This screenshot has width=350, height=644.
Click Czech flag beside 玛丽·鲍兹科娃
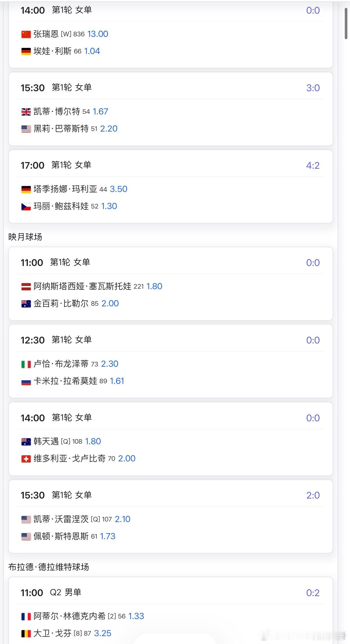(x=26, y=206)
